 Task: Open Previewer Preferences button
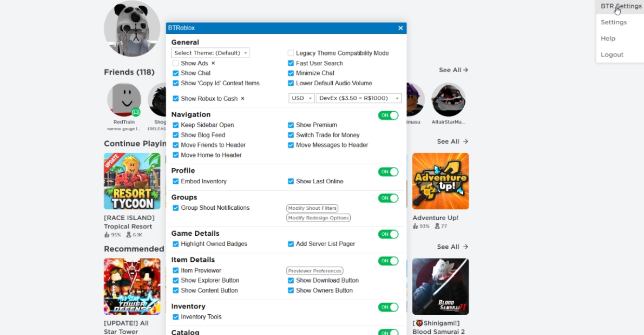pyautogui.click(x=314, y=271)
